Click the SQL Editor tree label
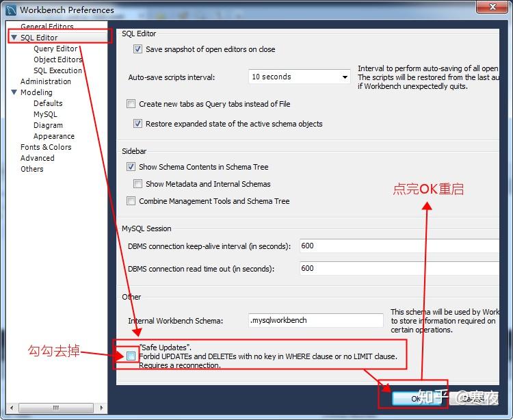This screenshot has height=420, width=513. pyautogui.click(x=39, y=38)
